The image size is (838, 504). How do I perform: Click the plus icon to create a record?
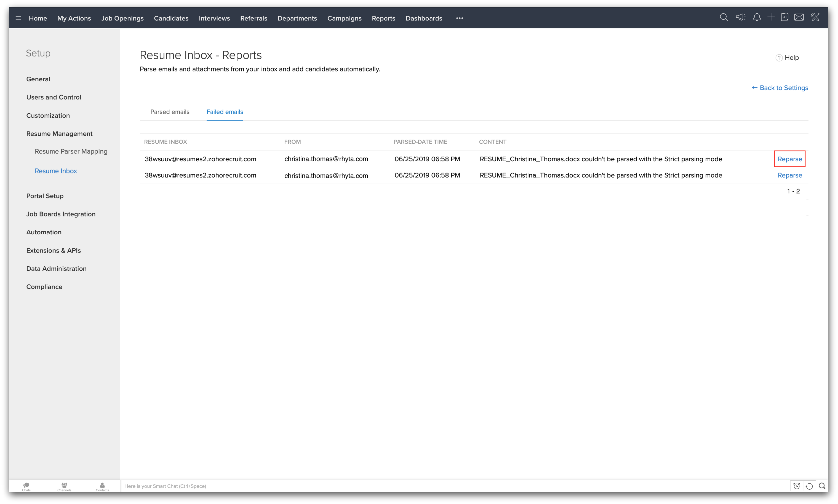coord(771,17)
